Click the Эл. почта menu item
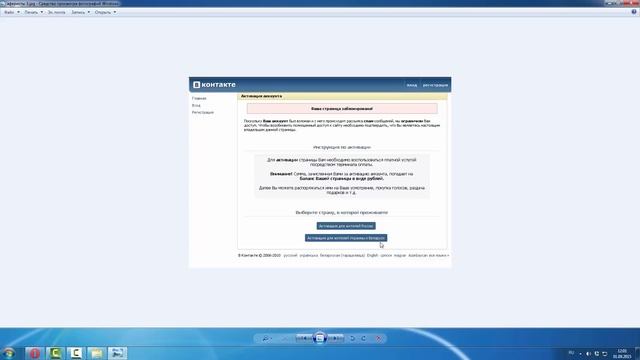The height and width of the screenshot is (360, 640). pyautogui.click(x=56, y=12)
